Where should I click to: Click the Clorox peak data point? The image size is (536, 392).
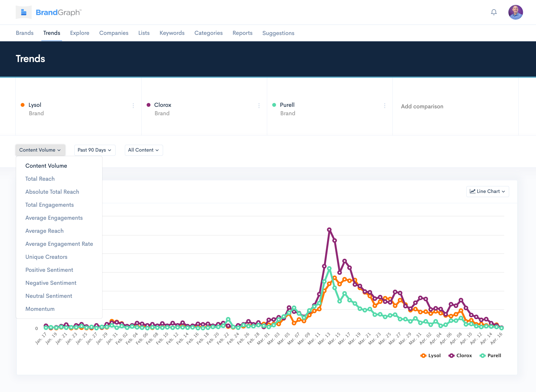(329, 230)
